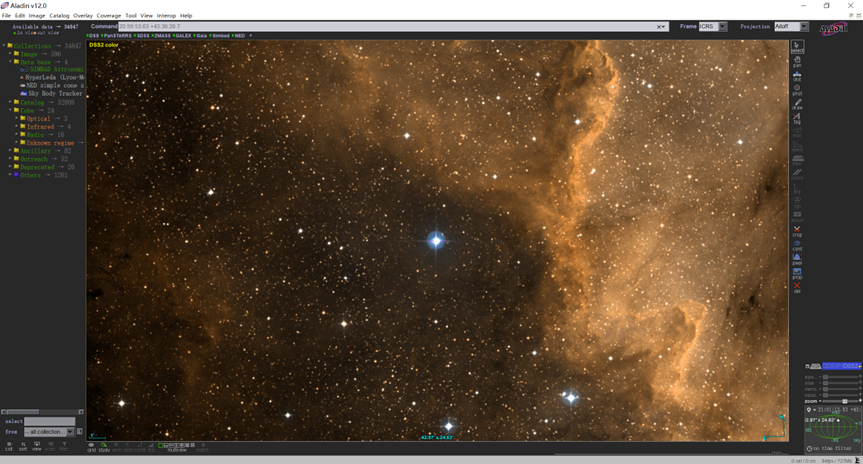Click the 2MASS bookmark shortcut

(161, 36)
